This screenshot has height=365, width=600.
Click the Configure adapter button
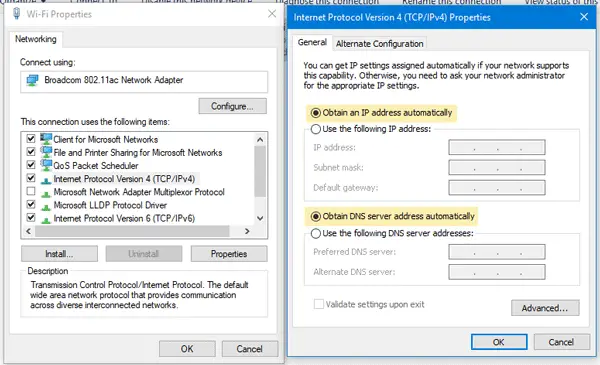tap(232, 106)
